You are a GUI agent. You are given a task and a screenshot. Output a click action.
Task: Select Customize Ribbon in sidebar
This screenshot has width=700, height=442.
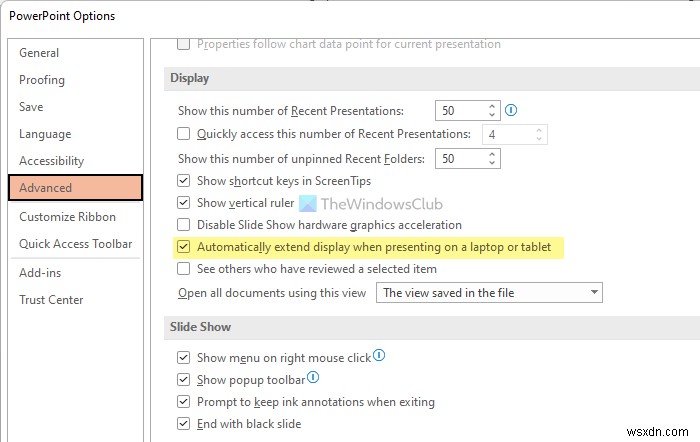click(x=67, y=216)
